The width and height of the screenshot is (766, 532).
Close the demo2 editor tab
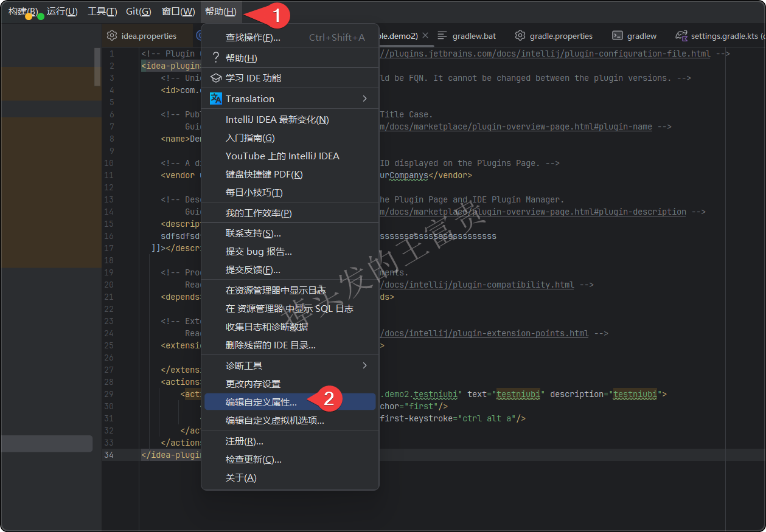tap(425, 36)
